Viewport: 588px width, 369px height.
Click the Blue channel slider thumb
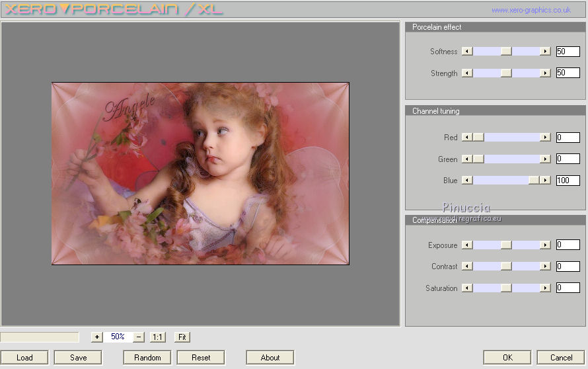pyautogui.click(x=534, y=180)
